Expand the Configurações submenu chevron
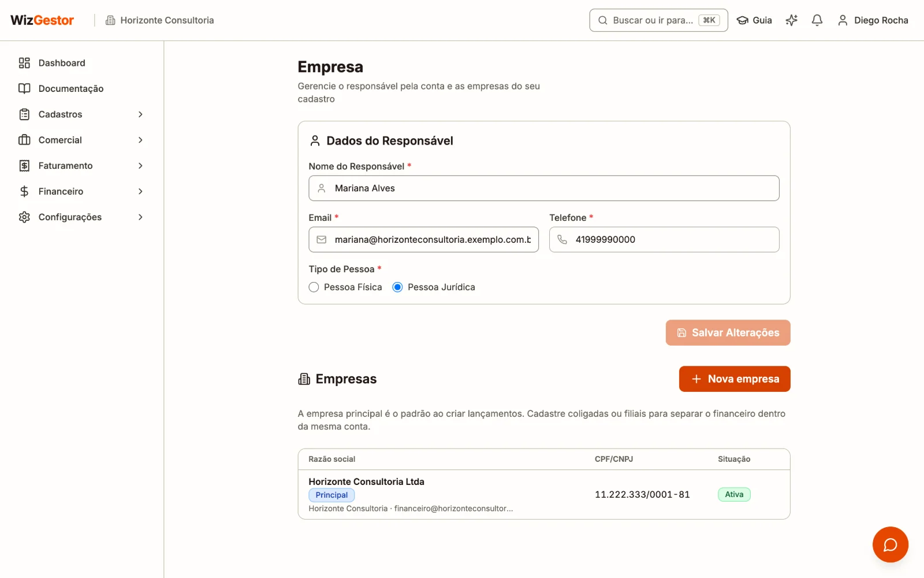The width and height of the screenshot is (924, 578). (x=140, y=217)
